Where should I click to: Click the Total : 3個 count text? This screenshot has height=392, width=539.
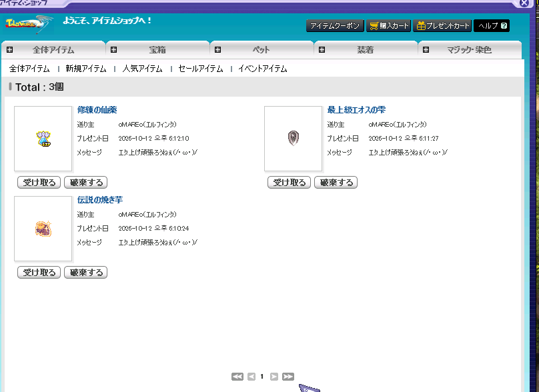39,87
